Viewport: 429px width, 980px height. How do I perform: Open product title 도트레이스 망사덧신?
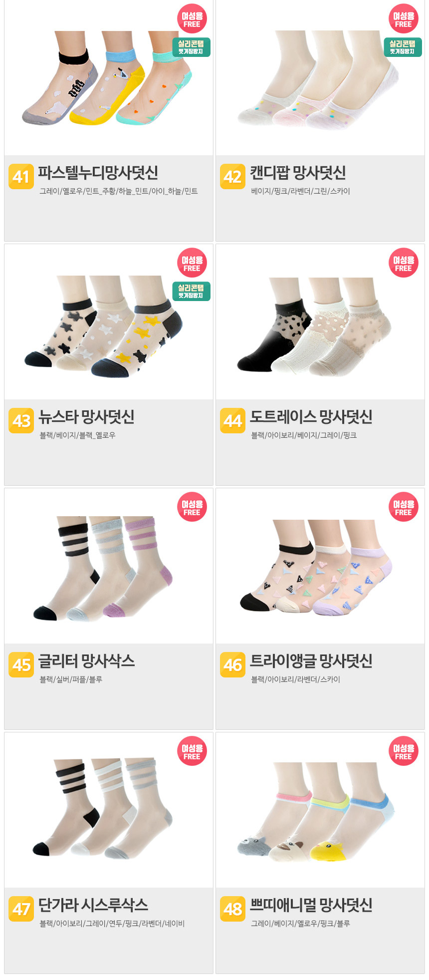(311, 417)
